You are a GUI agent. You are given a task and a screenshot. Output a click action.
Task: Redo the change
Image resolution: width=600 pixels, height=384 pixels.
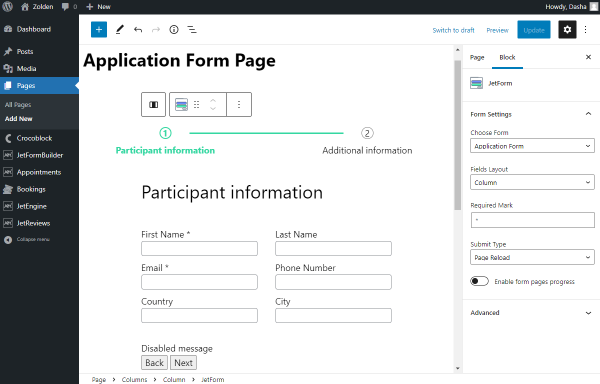156,29
